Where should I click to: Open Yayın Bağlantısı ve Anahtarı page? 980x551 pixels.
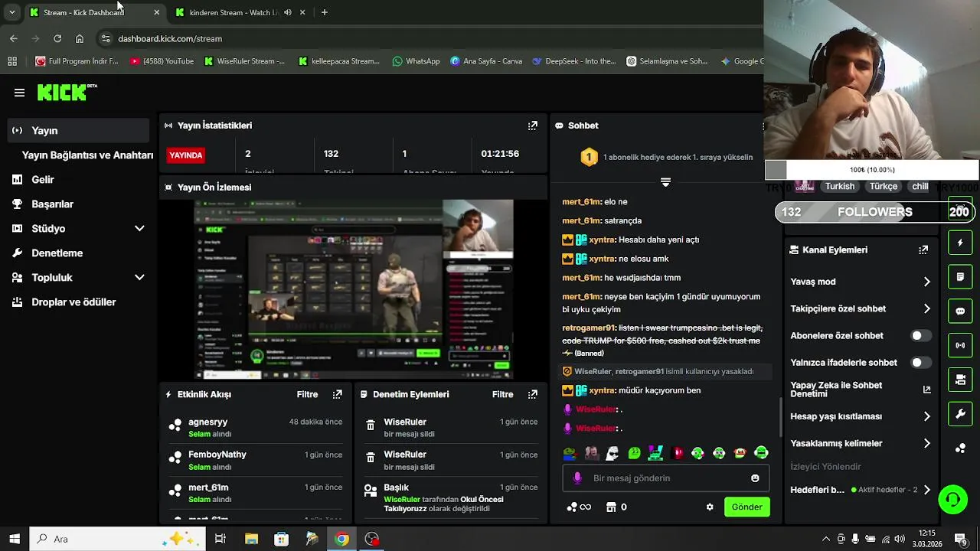click(87, 155)
